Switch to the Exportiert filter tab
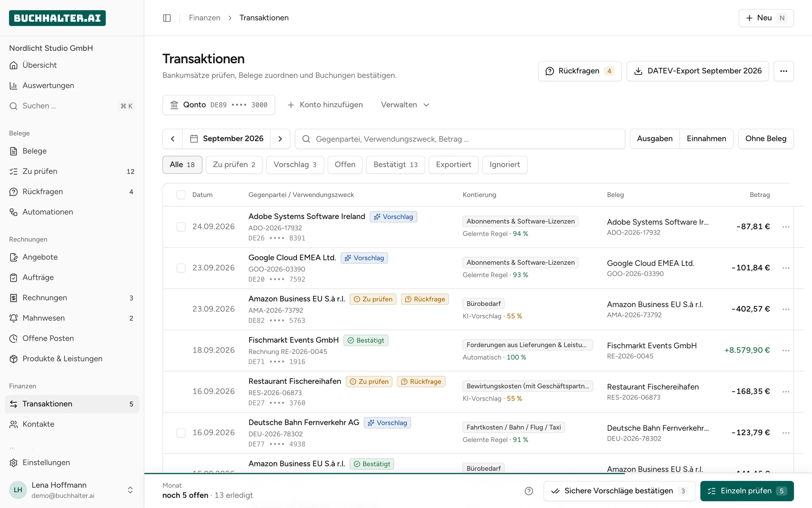 tap(454, 165)
